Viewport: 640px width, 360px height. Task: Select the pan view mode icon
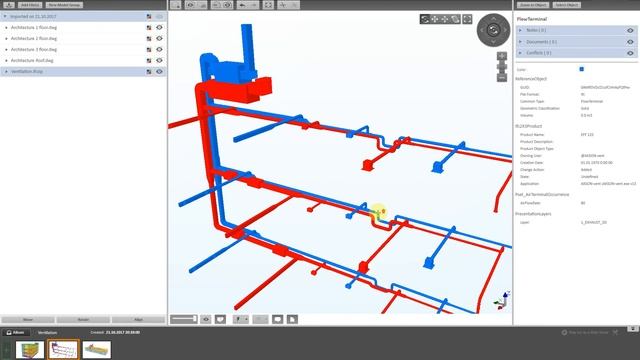(435, 19)
